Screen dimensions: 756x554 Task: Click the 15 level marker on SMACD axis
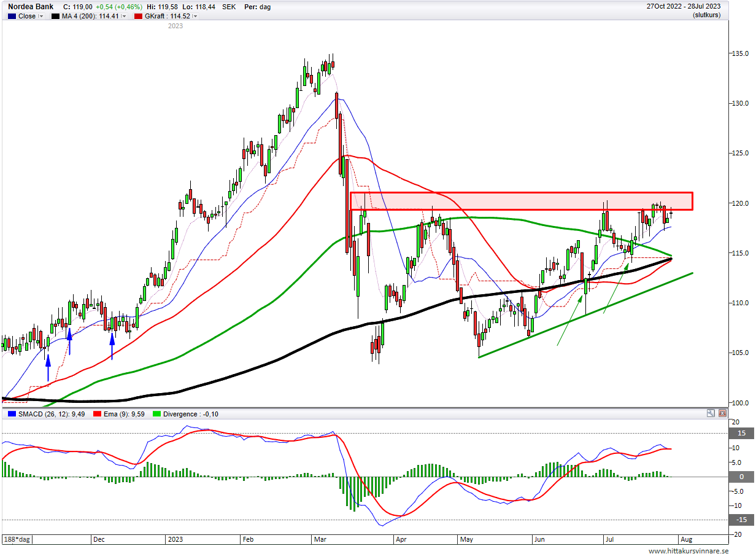[x=741, y=433]
